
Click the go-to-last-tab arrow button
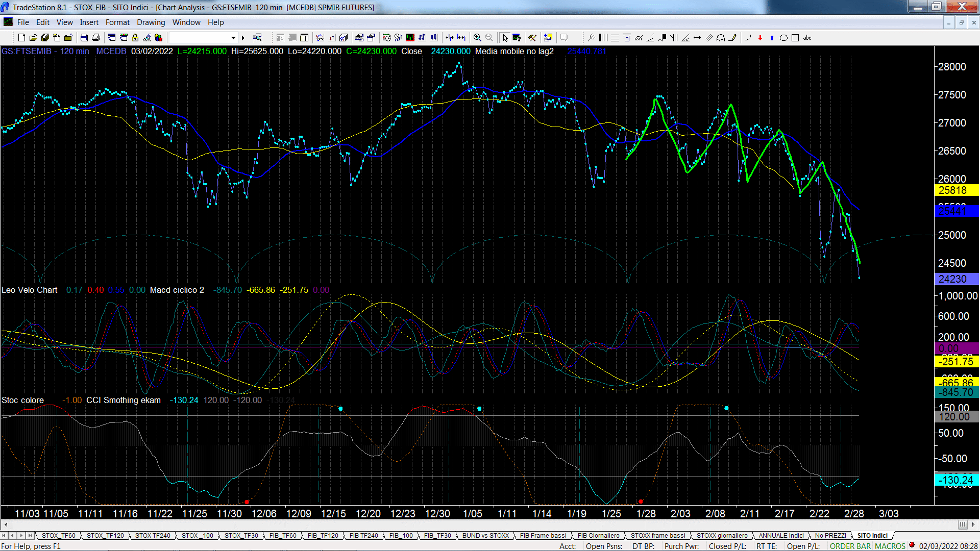(30, 536)
